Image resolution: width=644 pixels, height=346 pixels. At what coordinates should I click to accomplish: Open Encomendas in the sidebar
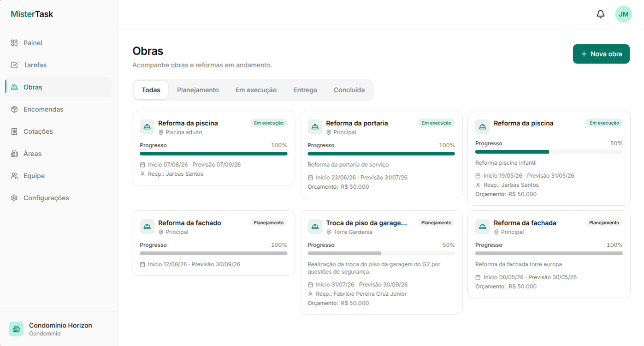(58, 109)
